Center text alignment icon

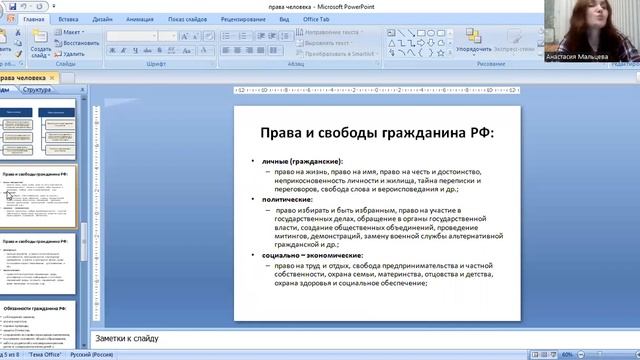coord(238,50)
